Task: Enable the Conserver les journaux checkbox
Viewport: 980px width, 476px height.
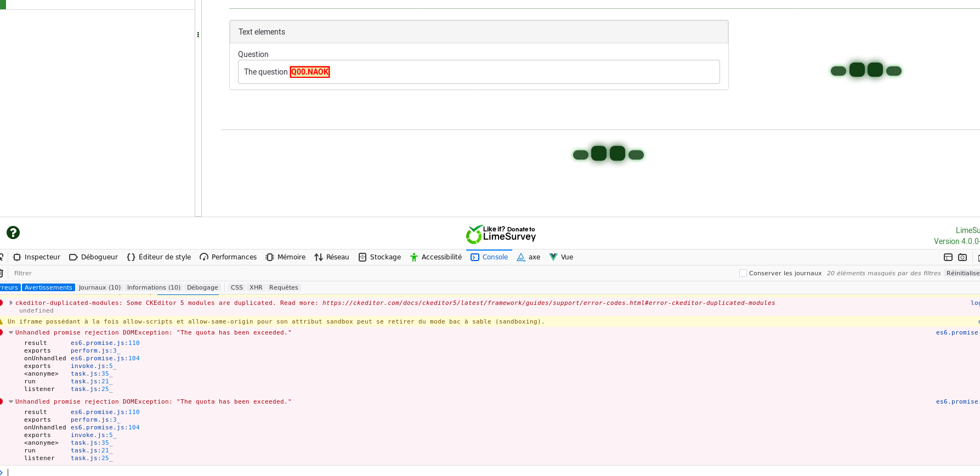Action: coord(743,273)
